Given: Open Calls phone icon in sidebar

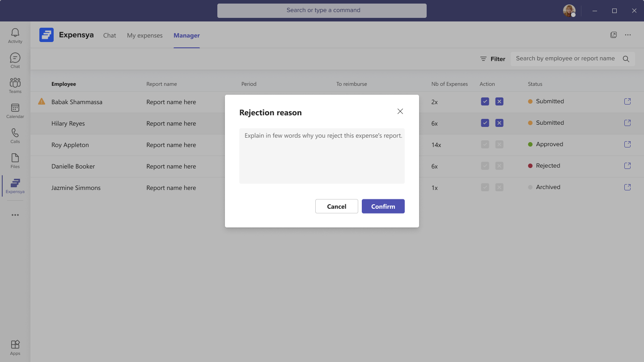Looking at the screenshot, I should (x=15, y=135).
